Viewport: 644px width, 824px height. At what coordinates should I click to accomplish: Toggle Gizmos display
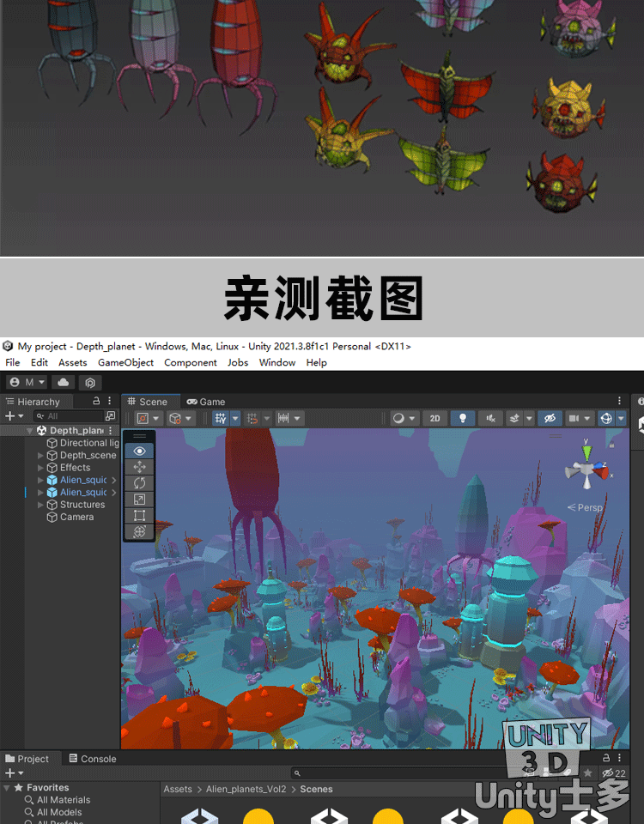click(x=606, y=418)
